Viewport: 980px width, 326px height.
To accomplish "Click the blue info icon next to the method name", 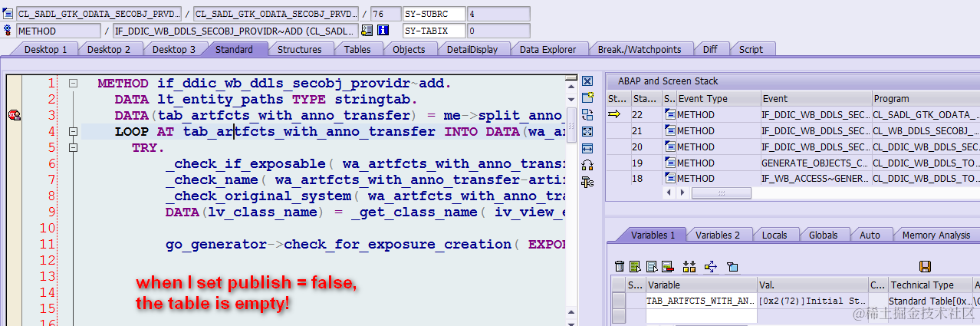I will tap(383, 31).
